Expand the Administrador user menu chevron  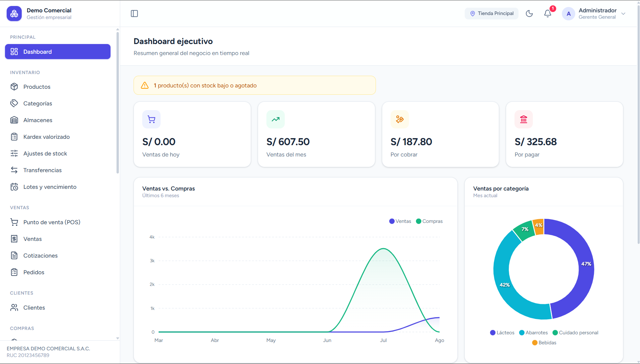tap(623, 14)
